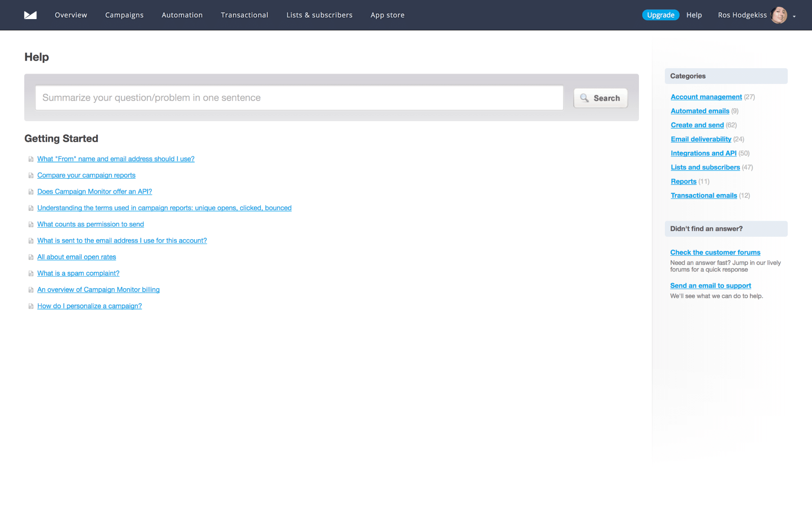Open 'Compare your campaign reports' article
This screenshot has width=812, height=527.
coord(87,175)
